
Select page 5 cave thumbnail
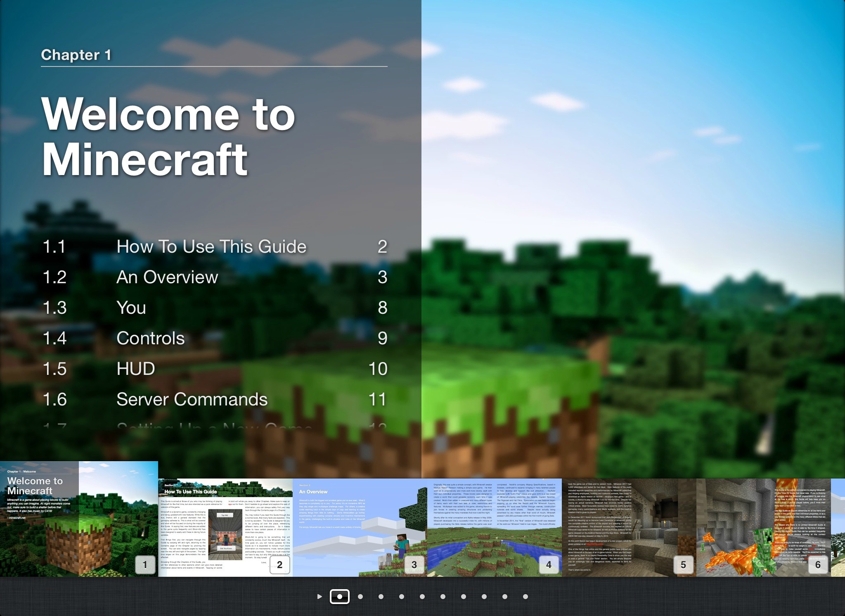coord(629,527)
